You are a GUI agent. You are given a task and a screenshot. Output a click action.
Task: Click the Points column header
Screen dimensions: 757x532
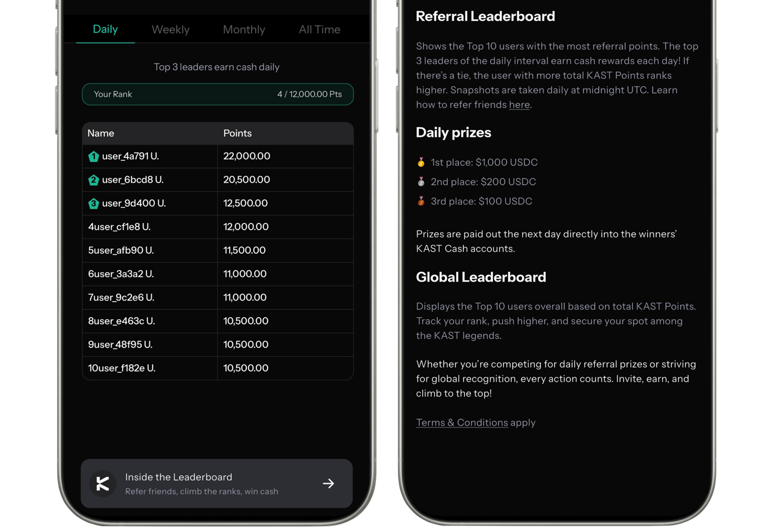coord(237,133)
